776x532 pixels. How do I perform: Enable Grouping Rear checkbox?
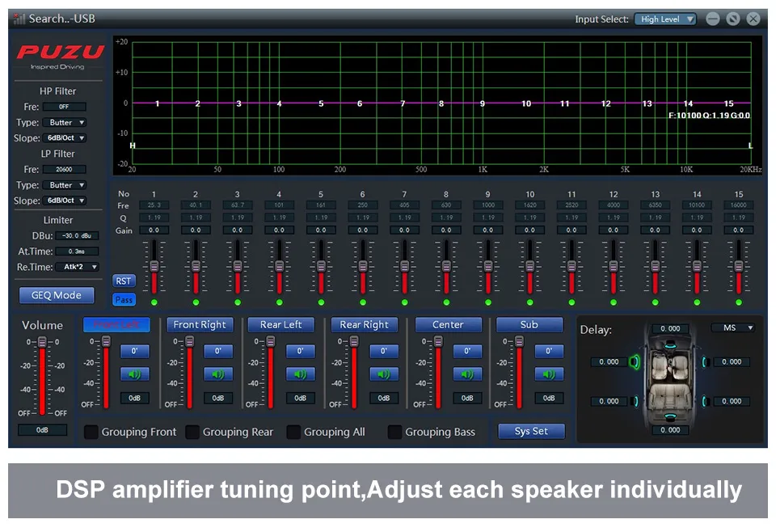(192, 432)
